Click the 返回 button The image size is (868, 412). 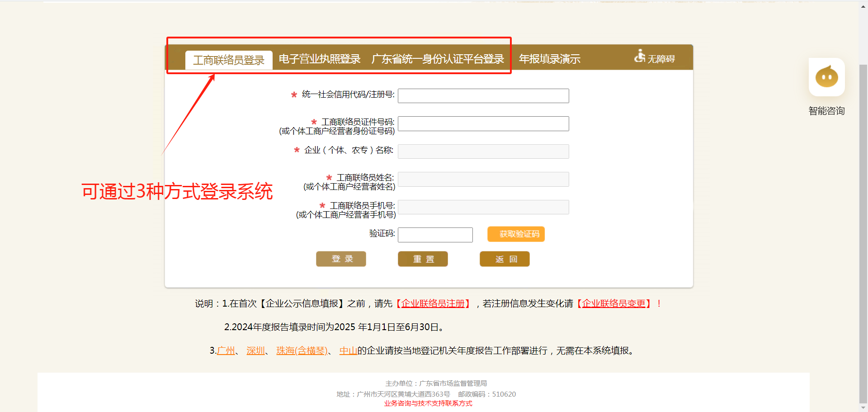tap(505, 259)
